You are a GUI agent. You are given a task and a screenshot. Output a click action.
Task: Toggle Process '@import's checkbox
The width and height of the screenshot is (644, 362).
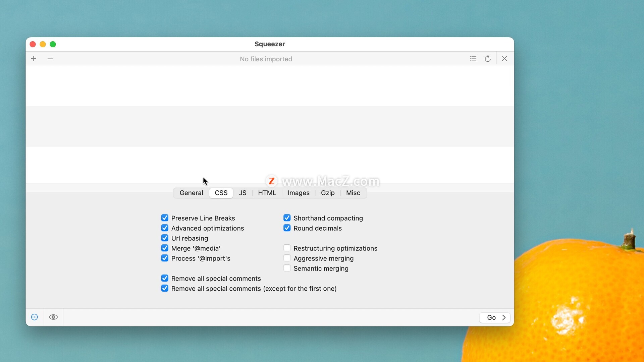165,258
